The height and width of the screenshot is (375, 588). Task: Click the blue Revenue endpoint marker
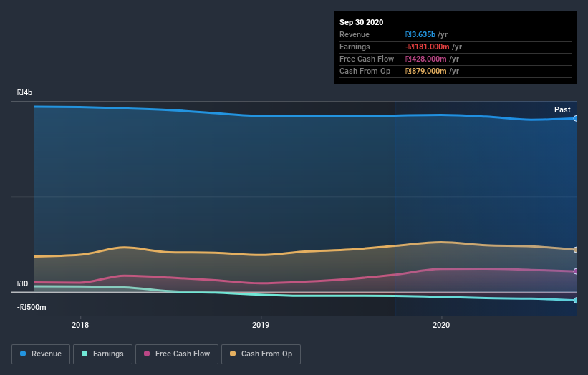point(575,118)
